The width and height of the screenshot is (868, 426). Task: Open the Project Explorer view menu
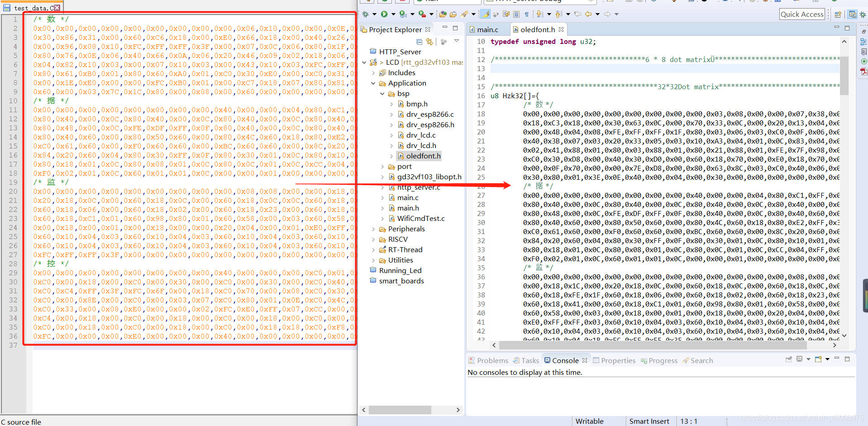tap(457, 41)
